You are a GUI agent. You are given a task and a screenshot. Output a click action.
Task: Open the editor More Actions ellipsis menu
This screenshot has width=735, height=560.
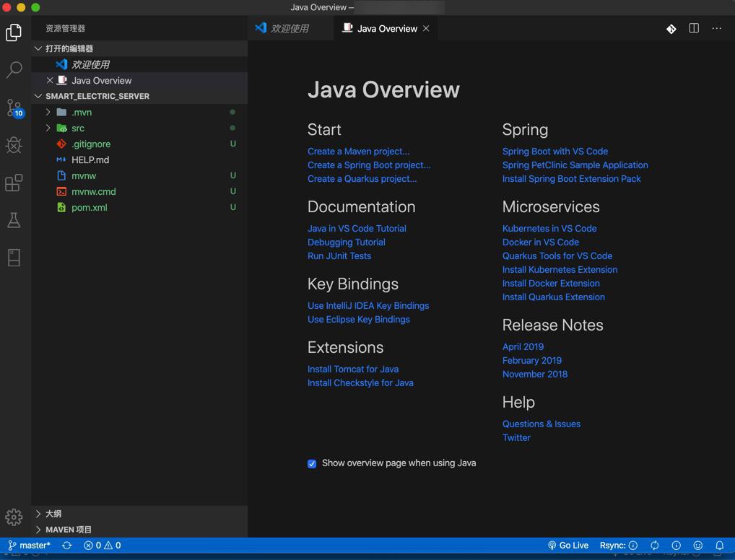pos(716,29)
